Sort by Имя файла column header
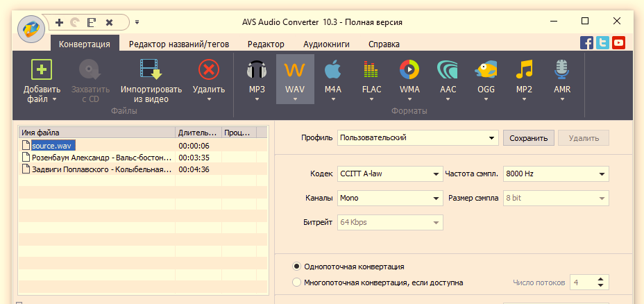The height and width of the screenshot is (304, 644). click(97, 133)
